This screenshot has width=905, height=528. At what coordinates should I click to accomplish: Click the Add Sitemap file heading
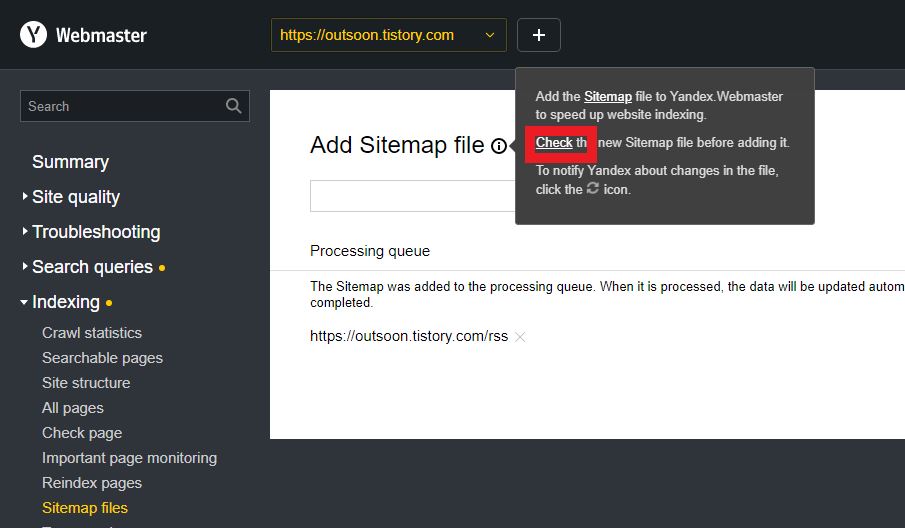pos(397,145)
